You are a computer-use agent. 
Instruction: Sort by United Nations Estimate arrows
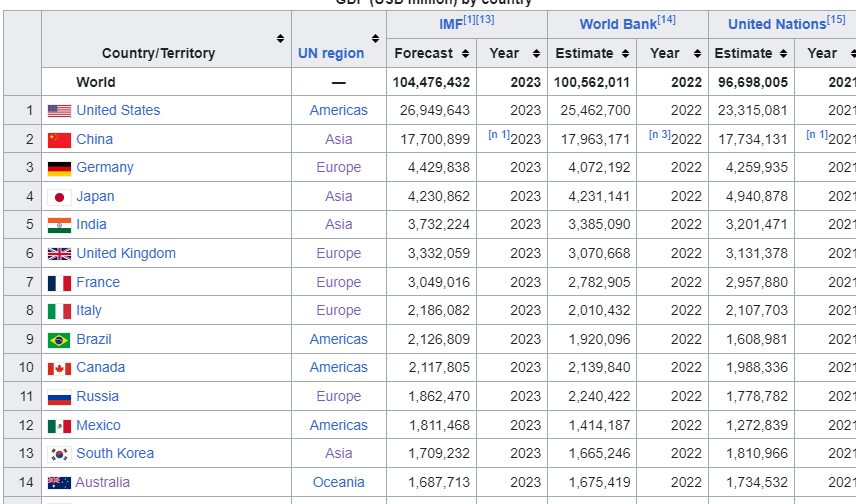pyautogui.click(x=783, y=54)
